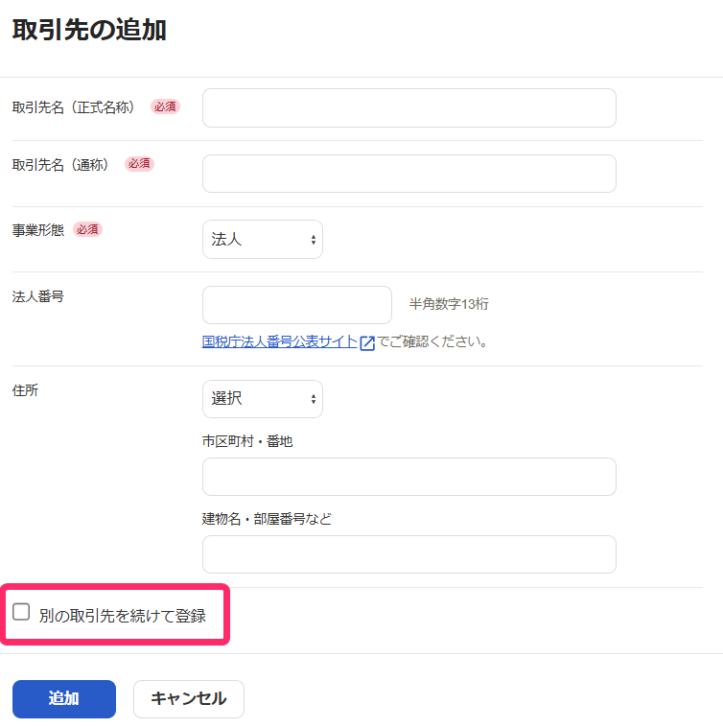
Task: Click the 法人番号 input field
Action: click(297, 305)
